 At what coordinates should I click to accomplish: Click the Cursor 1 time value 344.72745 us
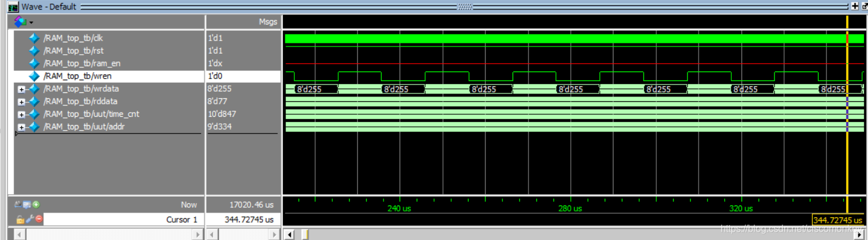point(249,220)
